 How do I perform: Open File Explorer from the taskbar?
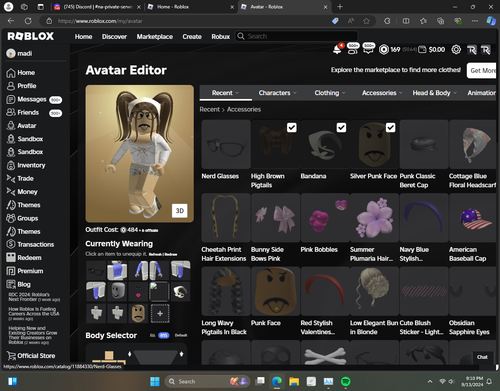(x=294, y=381)
